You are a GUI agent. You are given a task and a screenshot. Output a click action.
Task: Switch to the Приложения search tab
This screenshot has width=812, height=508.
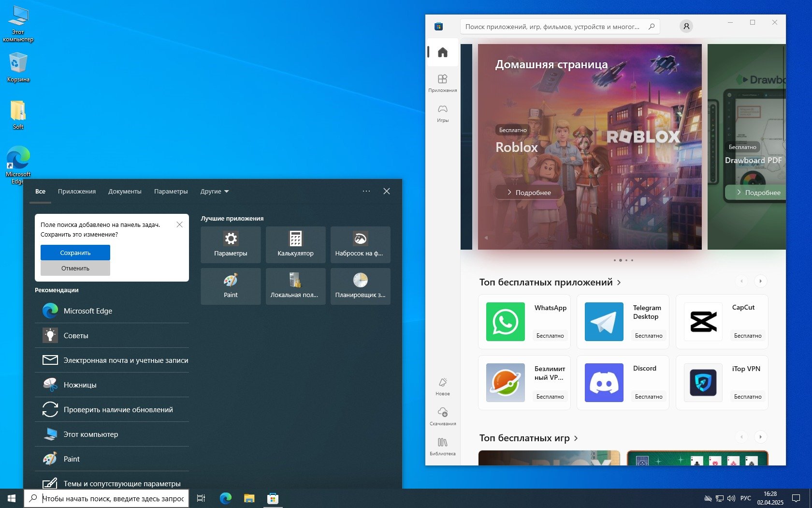click(x=77, y=192)
